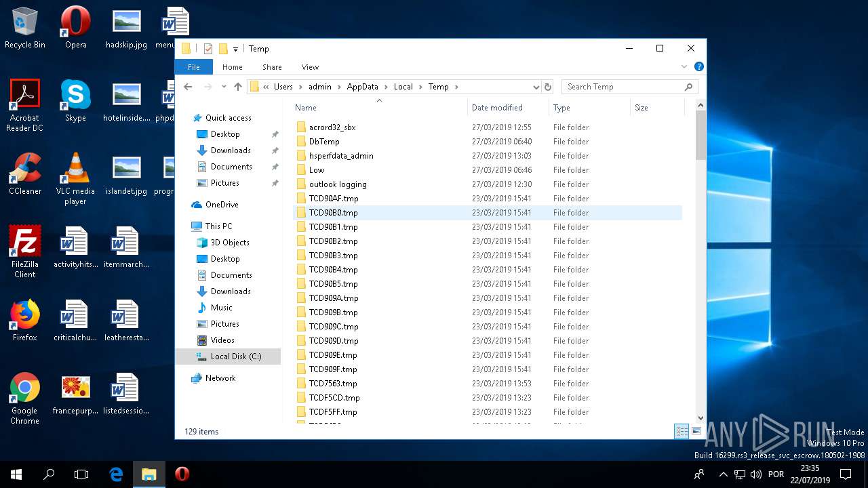Viewport: 868px width, 488px height.
Task: Go up one folder level arrow
Action: pyautogui.click(x=238, y=87)
